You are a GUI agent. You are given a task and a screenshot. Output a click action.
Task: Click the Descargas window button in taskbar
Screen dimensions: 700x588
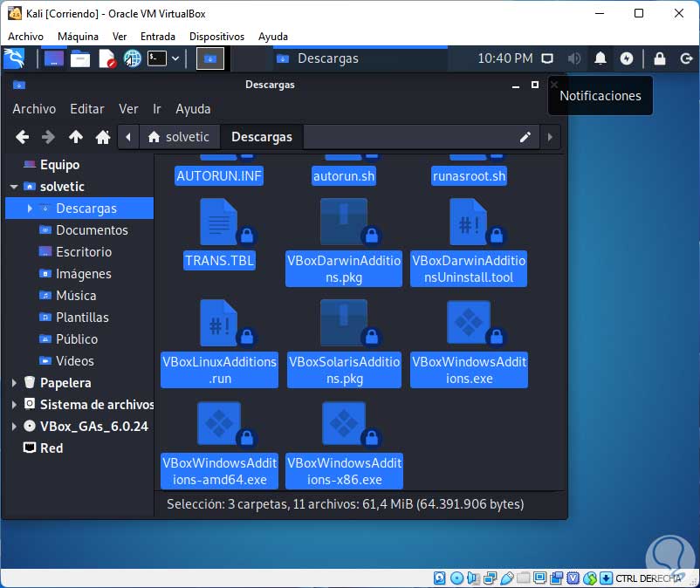360,58
